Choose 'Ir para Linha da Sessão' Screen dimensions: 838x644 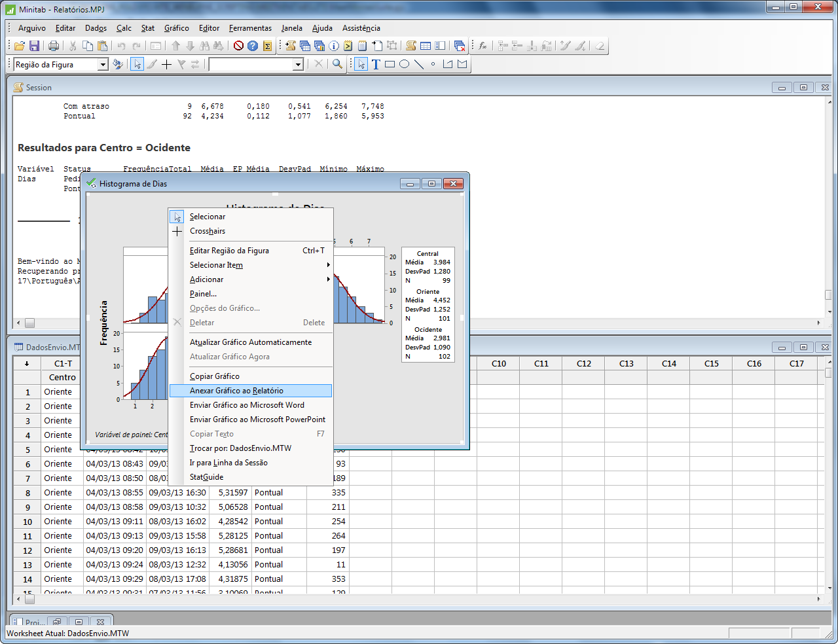[x=251, y=463]
